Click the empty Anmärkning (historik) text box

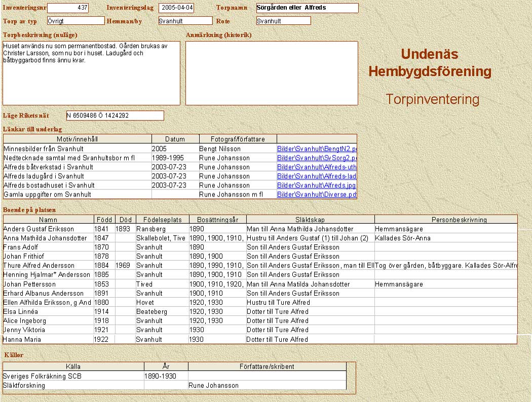(272, 73)
